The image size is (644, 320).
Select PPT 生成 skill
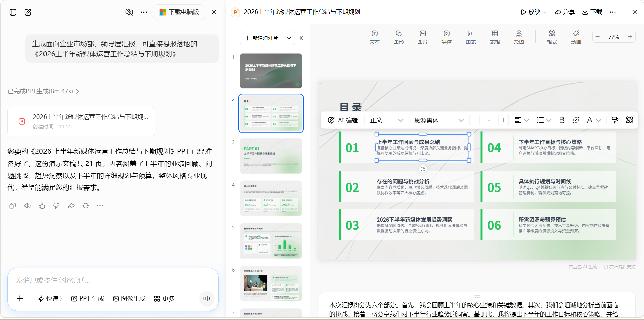88,299
